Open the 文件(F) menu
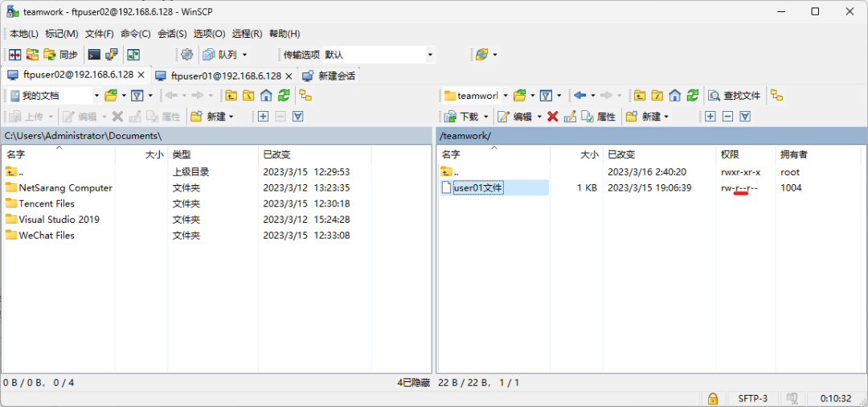Viewport: 868px width, 407px height. (x=100, y=34)
